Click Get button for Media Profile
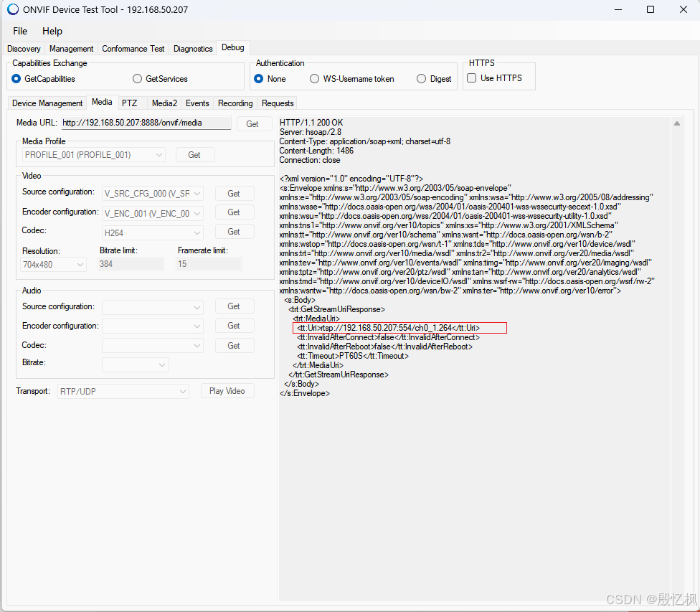The image size is (700, 612). pyautogui.click(x=194, y=155)
